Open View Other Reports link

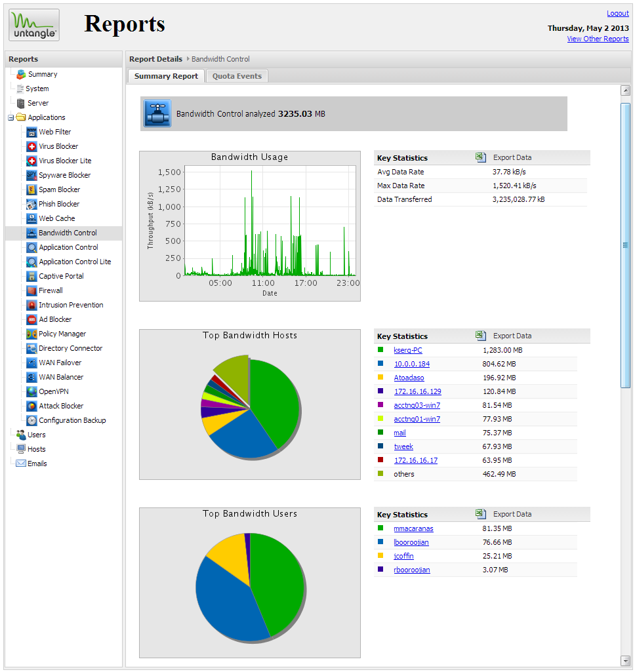click(598, 39)
